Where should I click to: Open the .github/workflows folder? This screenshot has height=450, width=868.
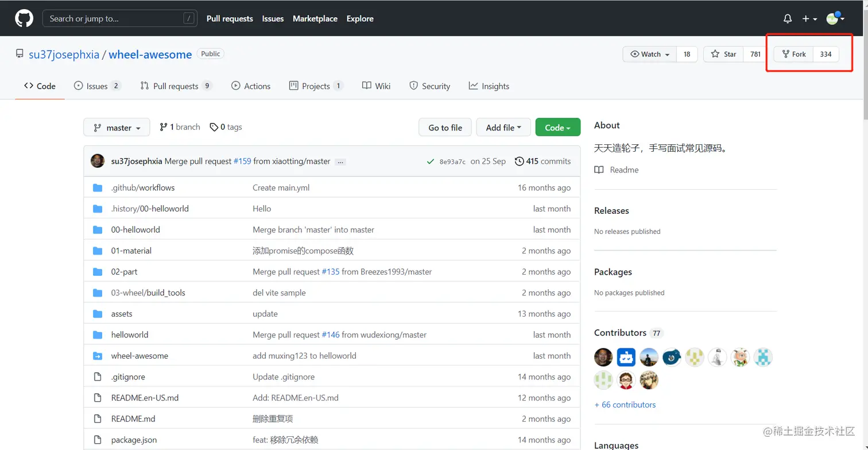point(143,187)
